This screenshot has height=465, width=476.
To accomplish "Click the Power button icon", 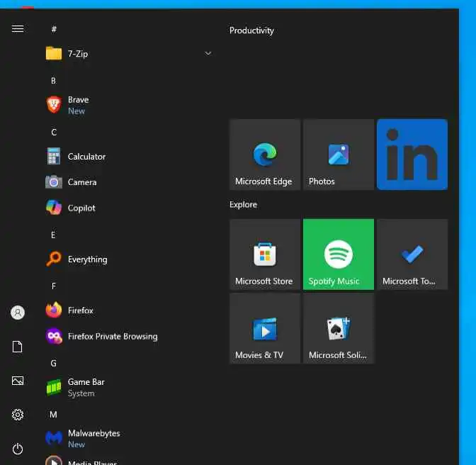I will pyautogui.click(x=18, y=449).
